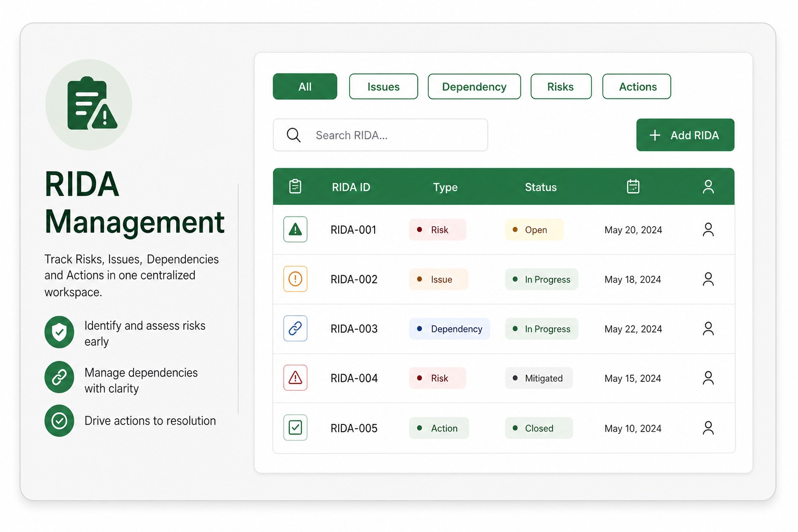Switch to the Actions filter tab

(637, 87)
